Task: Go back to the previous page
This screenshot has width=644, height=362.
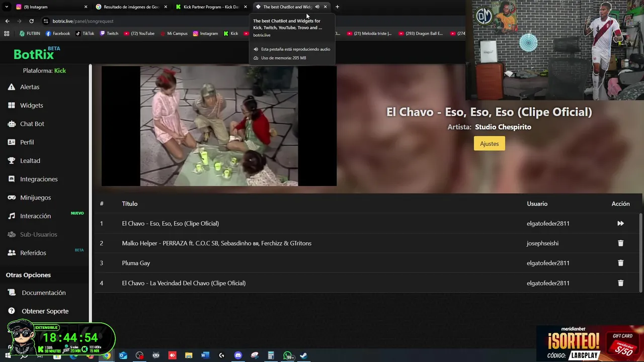Action: pos(7,21)
